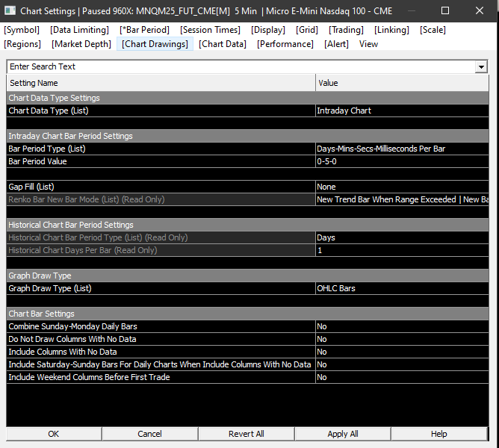Go to the [Performance] tab
The width and height of the screenshot is (499, 448).
coord(285,44)
